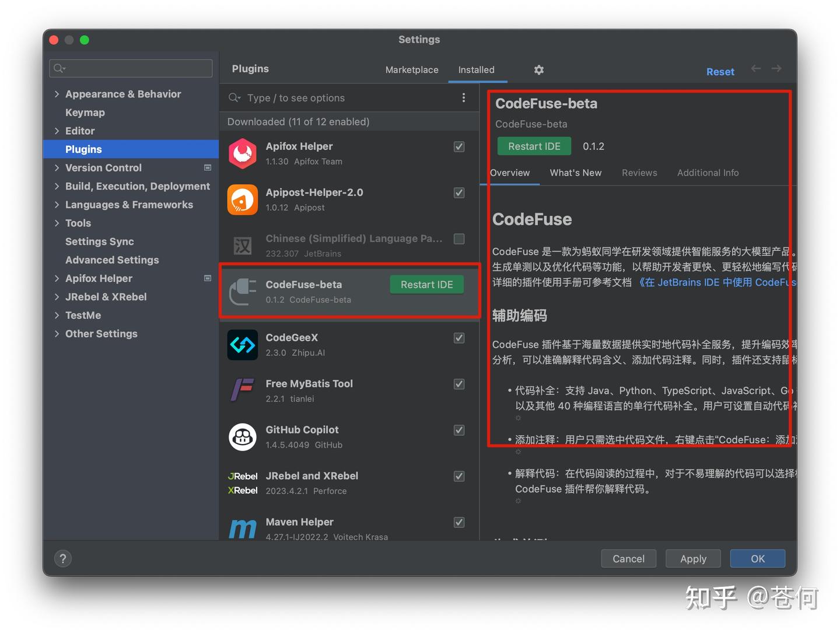Viewport: 840px width, 633px height.
Task: Click the Apply button
Action: (x=693, y=559)
